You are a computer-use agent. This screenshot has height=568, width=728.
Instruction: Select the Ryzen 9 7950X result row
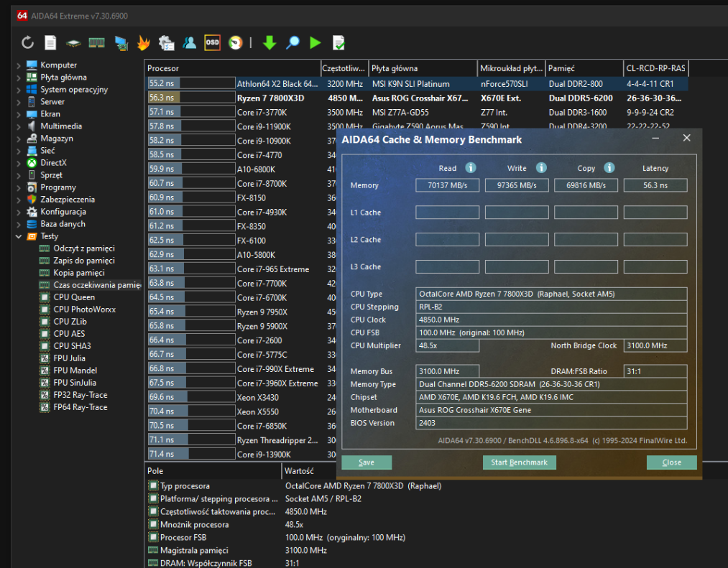(x=241, y=312)
